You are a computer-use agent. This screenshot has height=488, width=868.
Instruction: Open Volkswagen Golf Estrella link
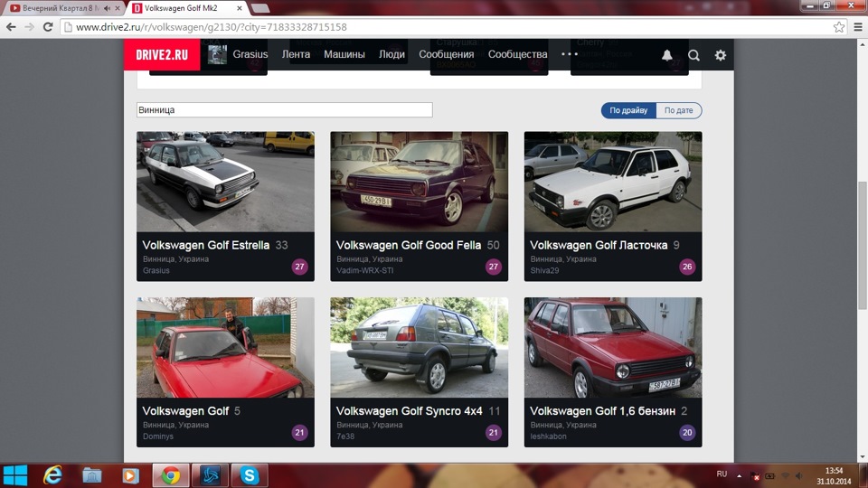(206, 245)
